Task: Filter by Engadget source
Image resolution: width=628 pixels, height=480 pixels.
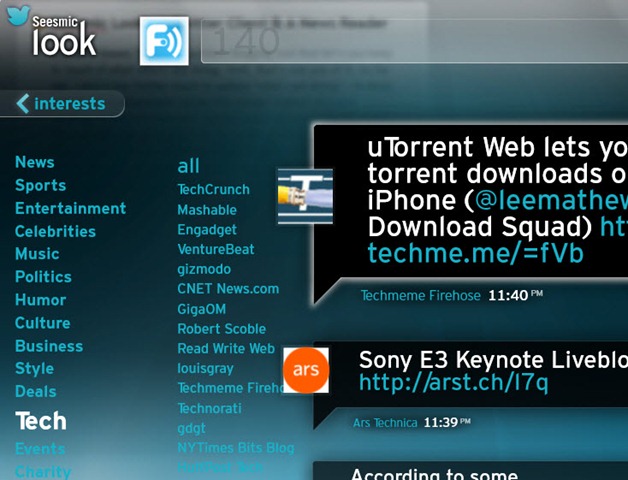Action: [x=207, y=230]
